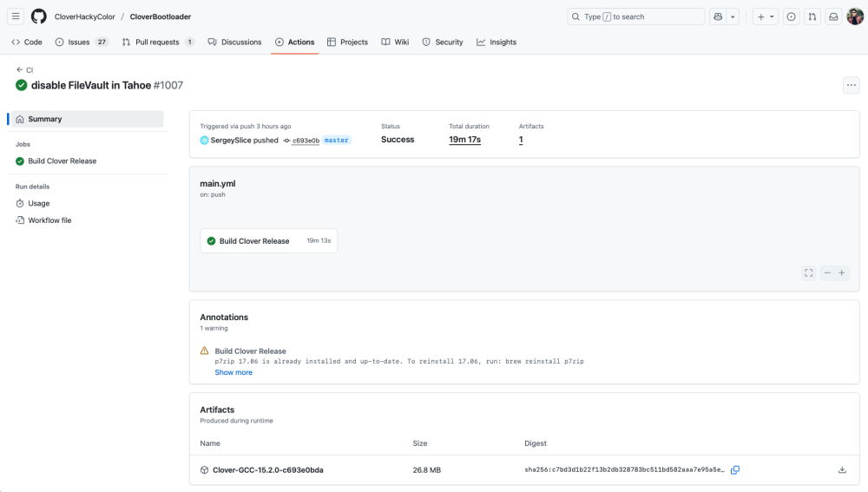The width and height of the screenshot is (868, 492).
Task: Click the search input field
Action: [x=636, y=16]
